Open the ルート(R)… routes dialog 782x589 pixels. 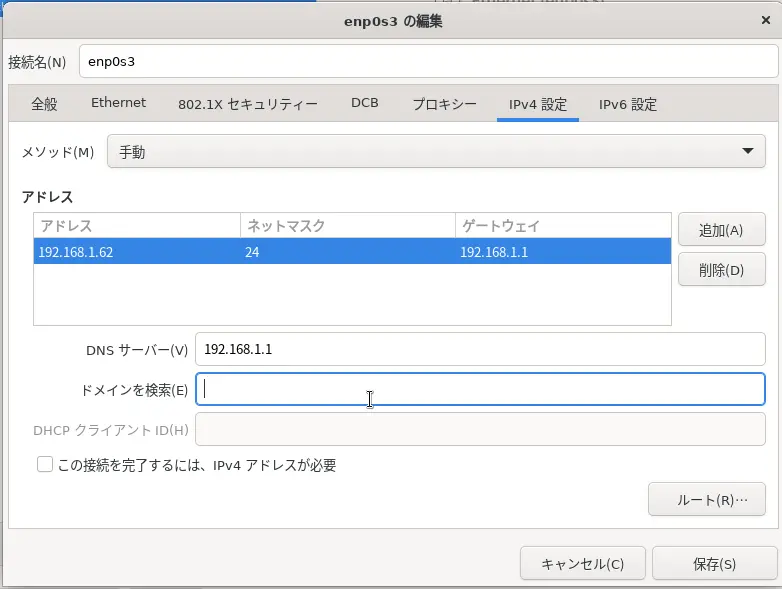[x=707, y=499]
